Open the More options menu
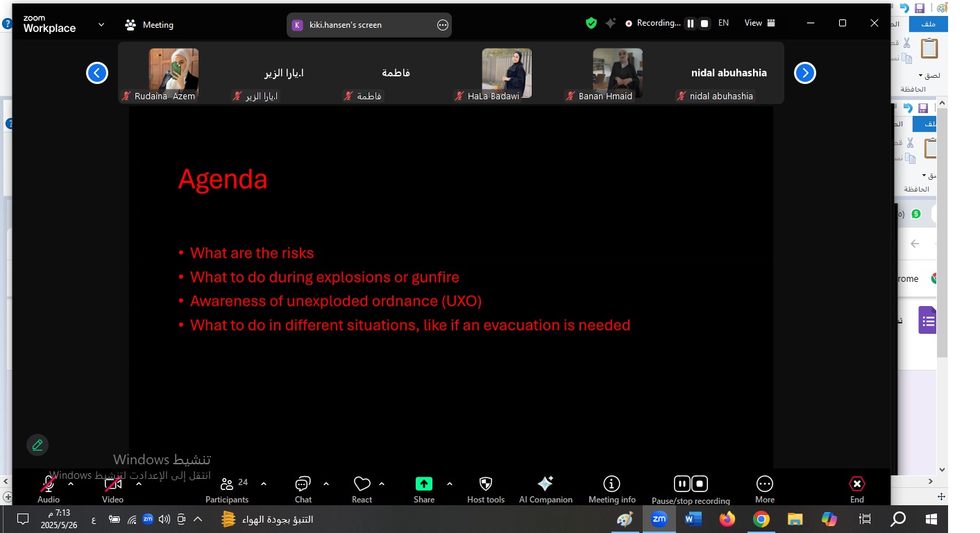This screenshot has width=980, height=533. click(x=764, y=484)
